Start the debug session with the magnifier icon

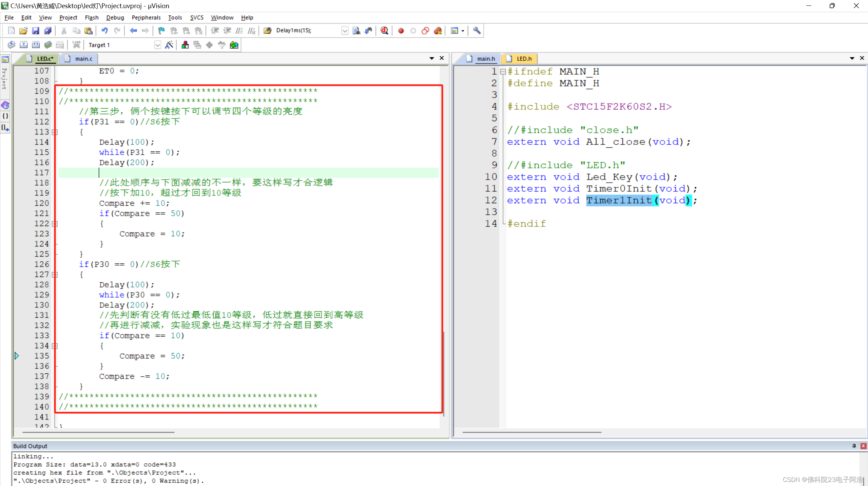click(384, 31)
